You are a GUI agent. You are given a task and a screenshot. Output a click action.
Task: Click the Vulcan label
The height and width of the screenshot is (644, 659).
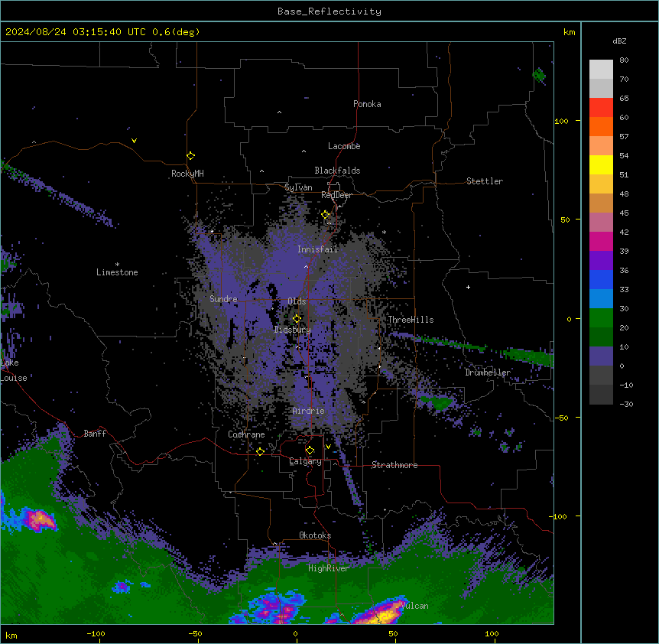415,606
